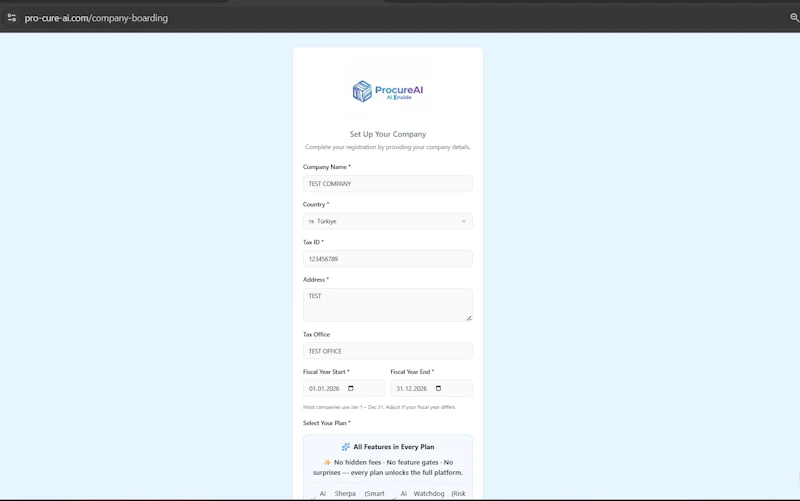Image resolution: width=800 pixels, height=501 pixels.
Task: Click the Fiscal Year End label
Action: click(x=412, y=372)
